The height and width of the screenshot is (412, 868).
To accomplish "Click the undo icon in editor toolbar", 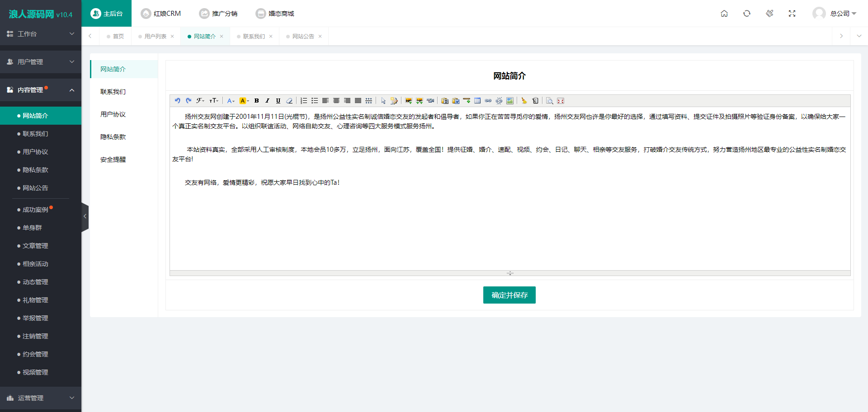I will click(x=177, y=101).
